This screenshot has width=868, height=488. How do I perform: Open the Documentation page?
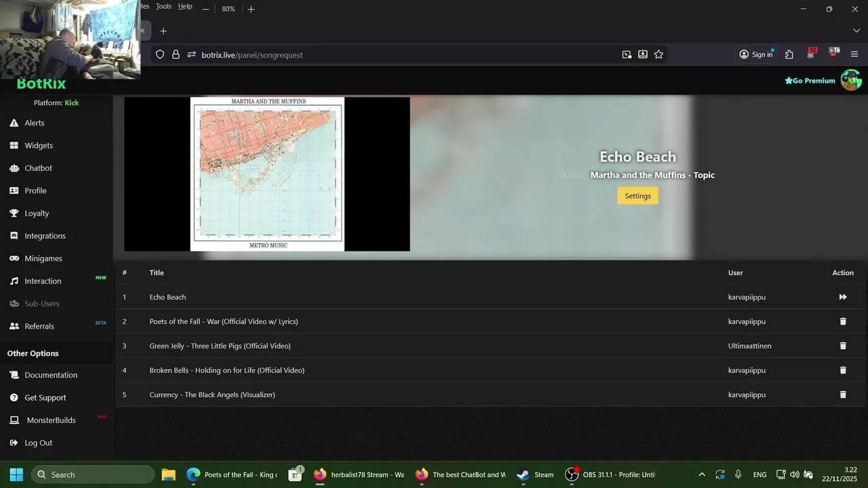[x=51, y=375]
